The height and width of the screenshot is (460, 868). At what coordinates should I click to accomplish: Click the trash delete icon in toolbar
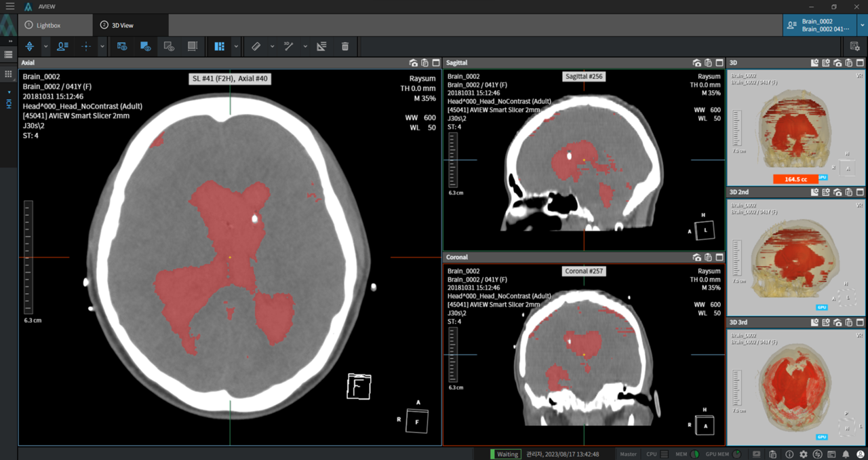tap(345, 46)
